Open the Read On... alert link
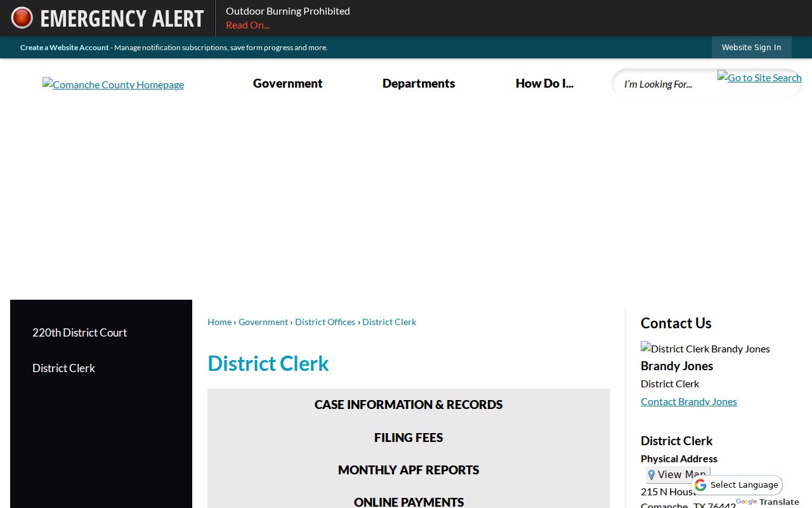The height and width of the screenshot is (508, 812). pos(247,25)
